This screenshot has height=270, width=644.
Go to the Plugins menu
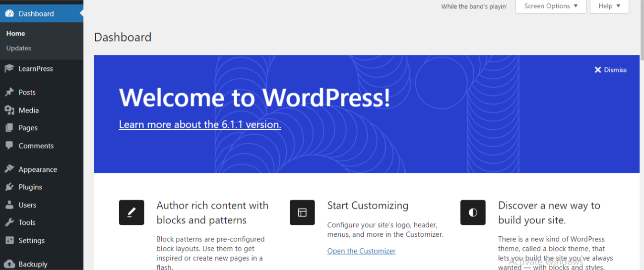pyautogui.click(x=42, y=187)
